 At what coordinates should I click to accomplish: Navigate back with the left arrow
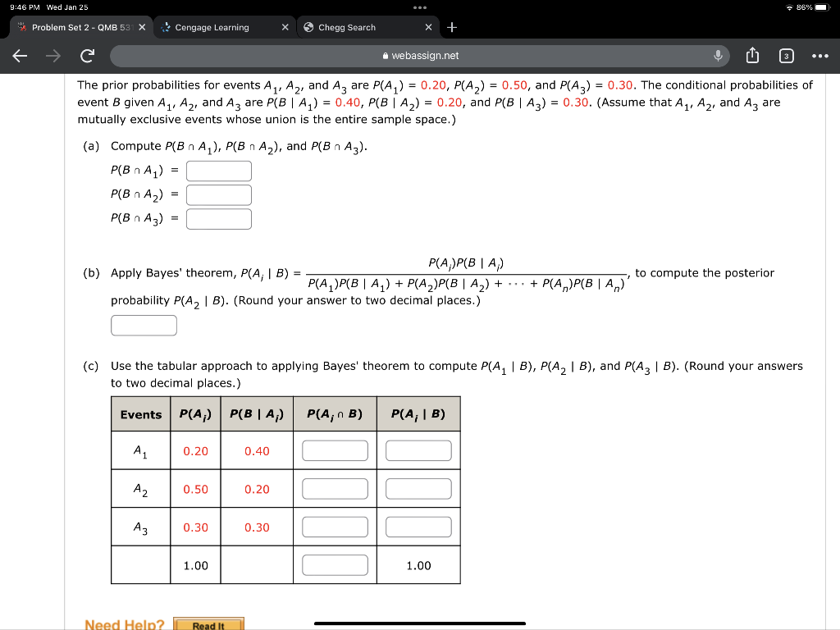pyautogui.click(x=21, y=55)
